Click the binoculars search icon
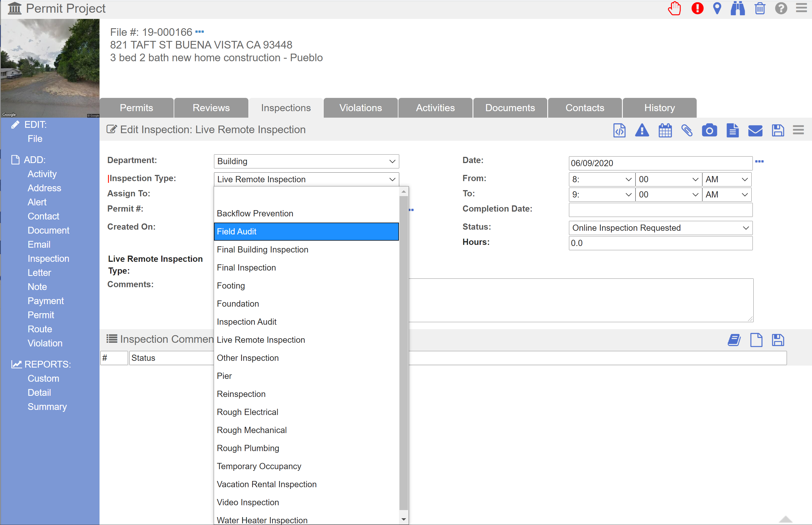Screen dimensions: 812x525 (x=737, y=8)
